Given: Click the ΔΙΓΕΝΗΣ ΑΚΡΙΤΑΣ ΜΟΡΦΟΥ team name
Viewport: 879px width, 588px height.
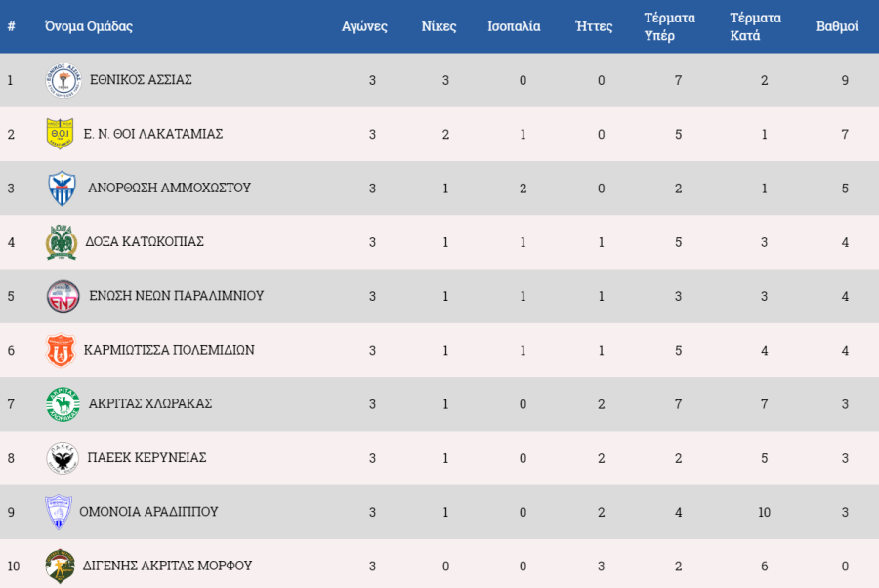Looking at the screenshot, I should click(168, 566).
